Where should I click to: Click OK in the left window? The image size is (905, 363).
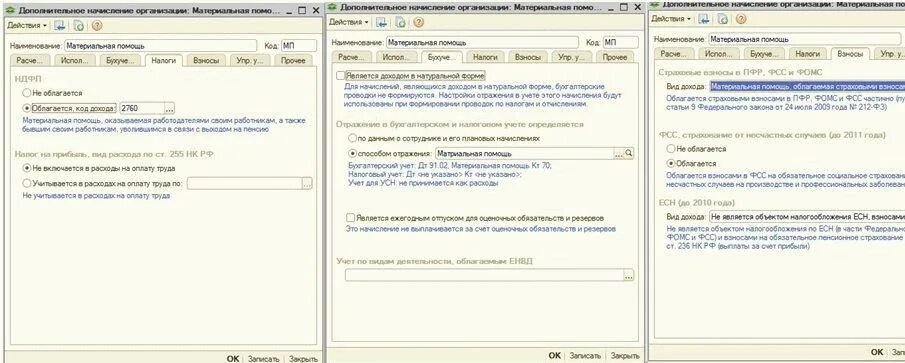[x=233, y=358]
